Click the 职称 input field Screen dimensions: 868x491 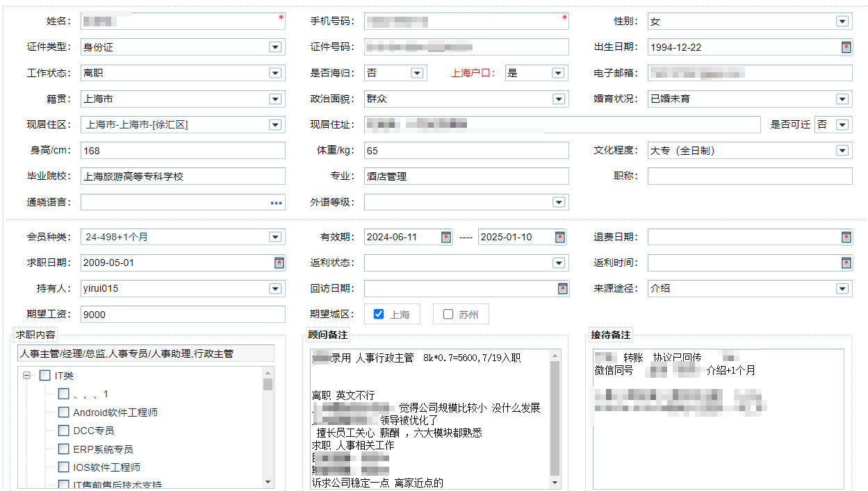750,176
